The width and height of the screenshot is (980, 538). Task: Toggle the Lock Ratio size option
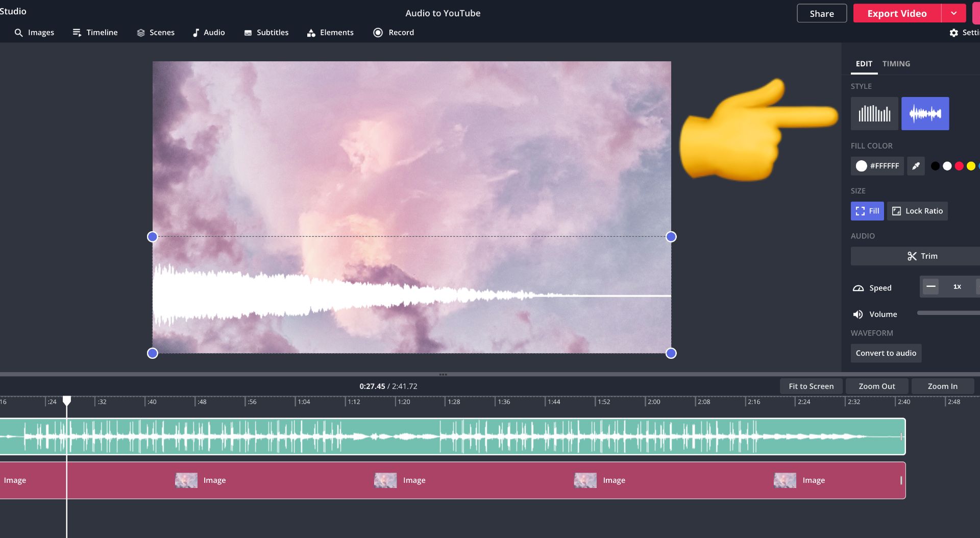[x=917, y=211]
